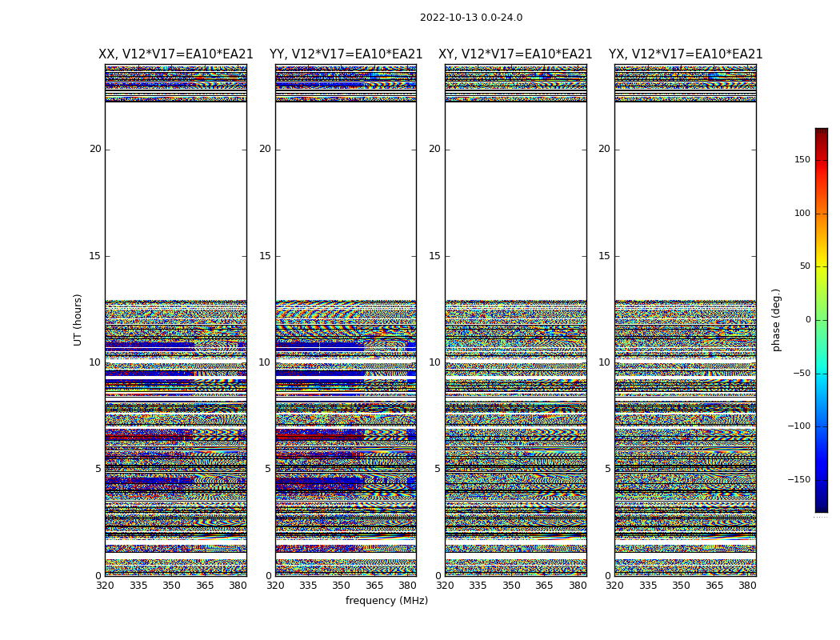Click the 'phase (deg.)' colorbar label
The image size is (840, 640).
[776, 320]
